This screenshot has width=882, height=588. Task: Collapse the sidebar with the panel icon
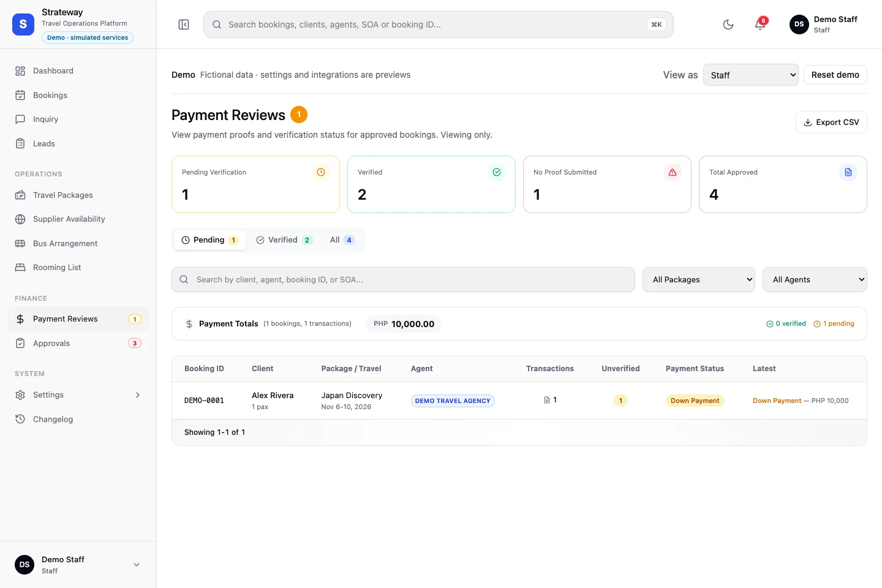pos(184,24)
